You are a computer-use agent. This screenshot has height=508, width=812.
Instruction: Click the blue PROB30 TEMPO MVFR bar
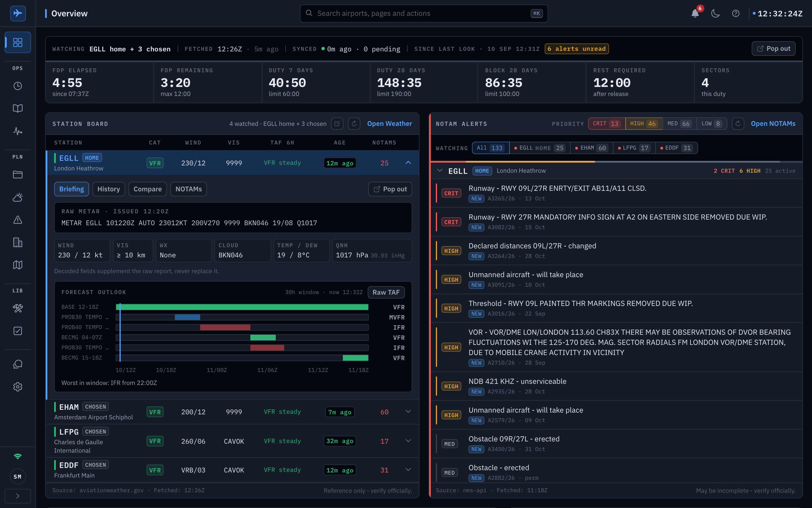pyautogui.click(x=187, y=317)
